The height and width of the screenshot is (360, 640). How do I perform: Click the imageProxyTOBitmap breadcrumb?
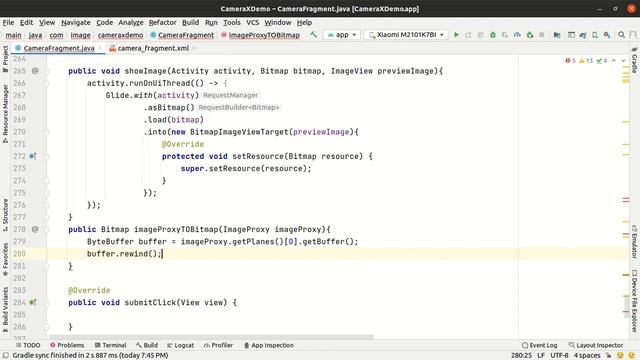coord(264,35)
